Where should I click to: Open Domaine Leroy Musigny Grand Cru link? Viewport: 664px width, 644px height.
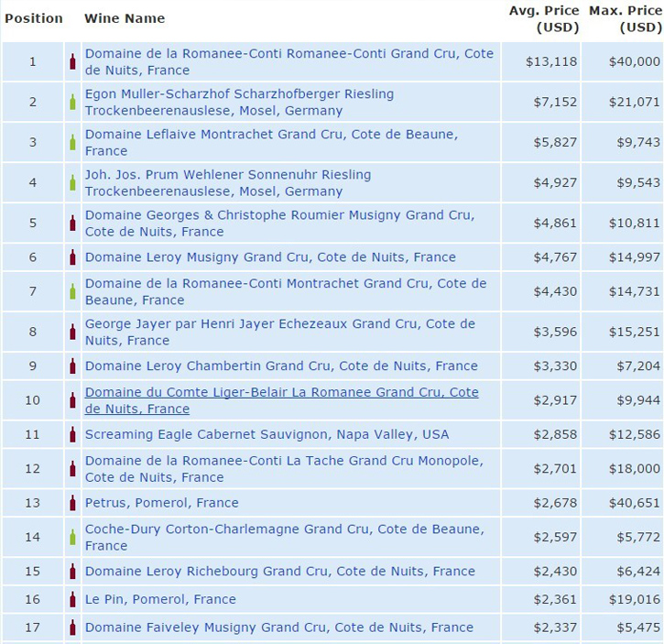click(270, 257)
